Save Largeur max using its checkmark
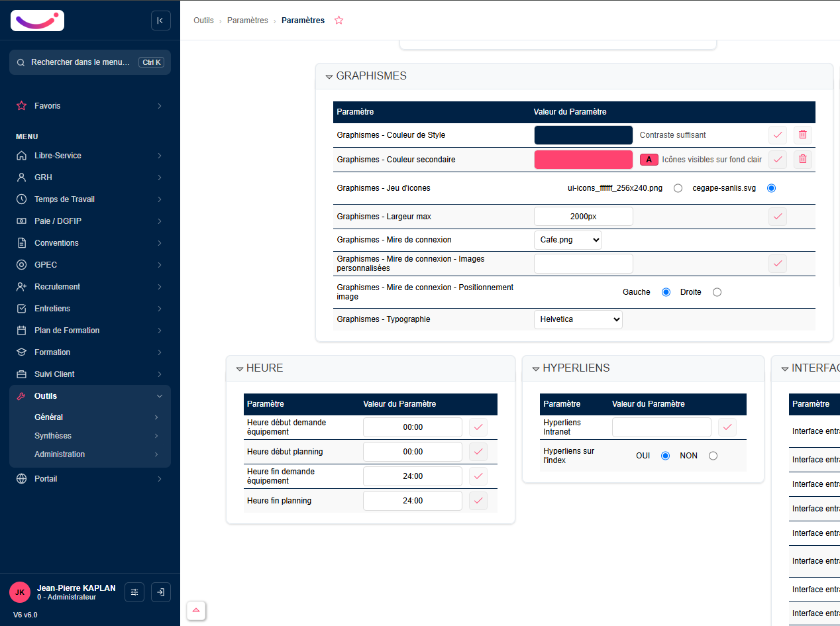The image size is (840, 626). pyautogui.click(x=778, y=216)
